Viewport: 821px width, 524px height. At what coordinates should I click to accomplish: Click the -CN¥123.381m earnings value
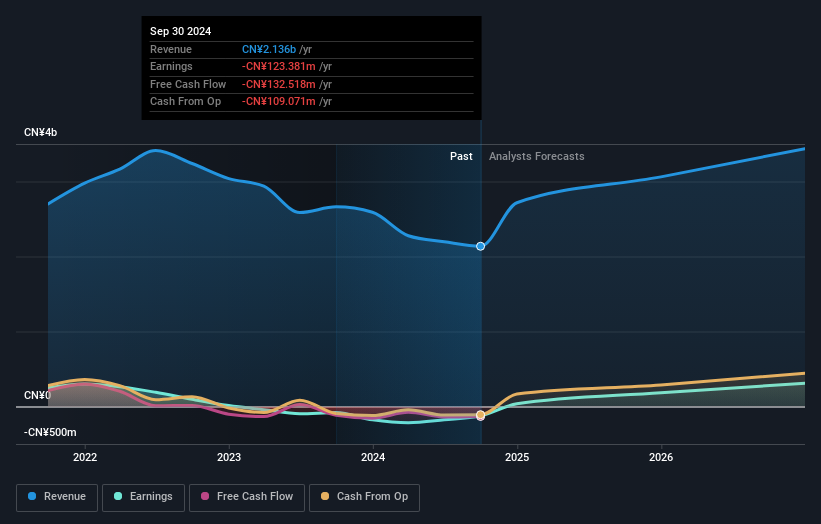[279, 66]
